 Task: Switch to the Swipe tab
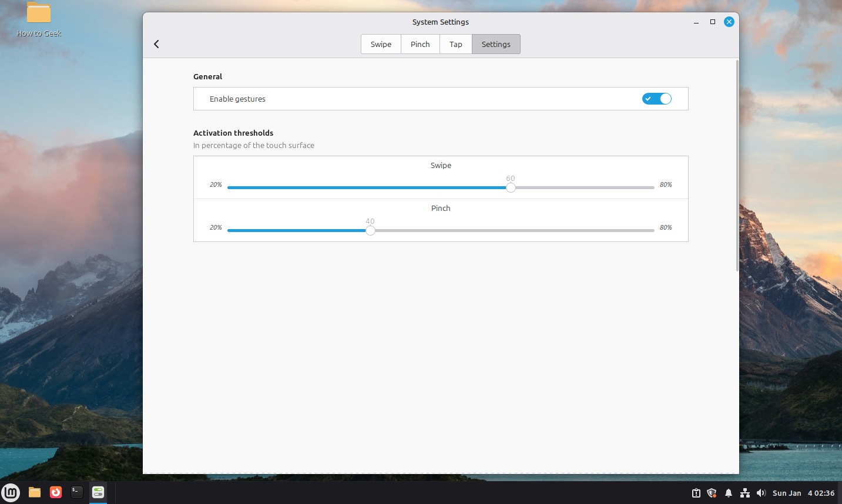tap(380, 43)
